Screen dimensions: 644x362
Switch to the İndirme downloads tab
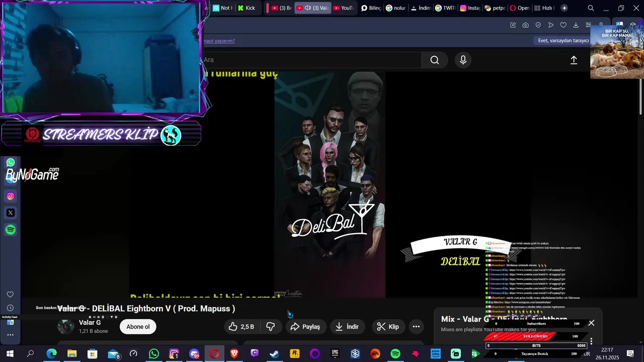(x=421, y=8)
